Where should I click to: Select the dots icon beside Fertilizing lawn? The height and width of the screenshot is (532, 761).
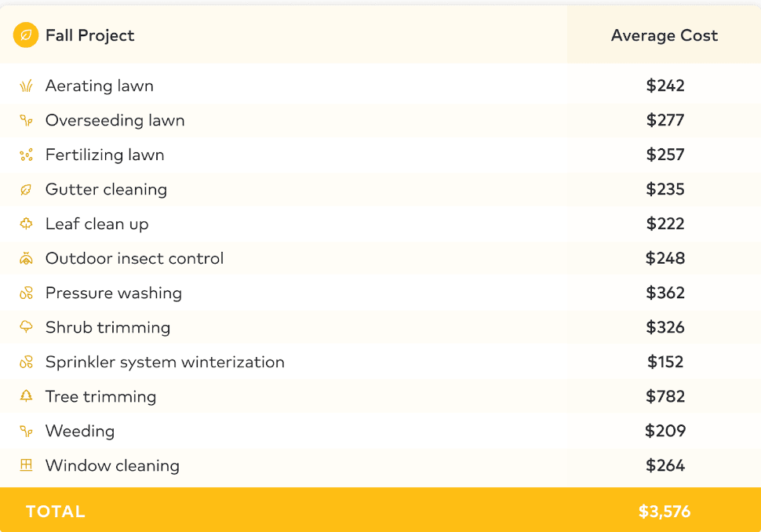(x=26, y=155)
